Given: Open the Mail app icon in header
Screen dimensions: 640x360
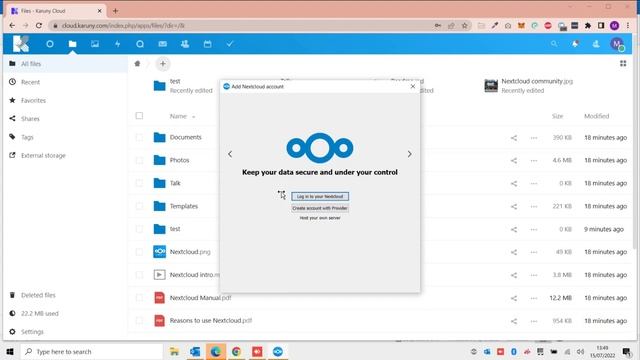Looking at the screenshot, I should pyautogui.click(x=162, y=44).
